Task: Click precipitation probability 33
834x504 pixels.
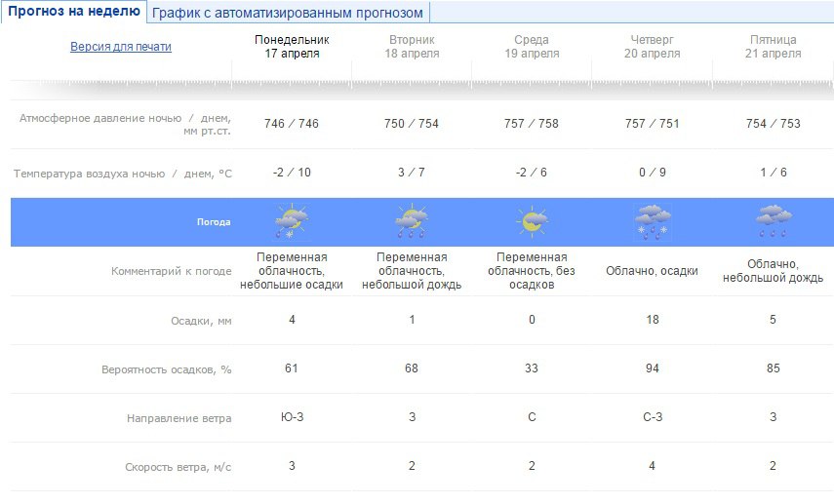Action: coord(532,368)
